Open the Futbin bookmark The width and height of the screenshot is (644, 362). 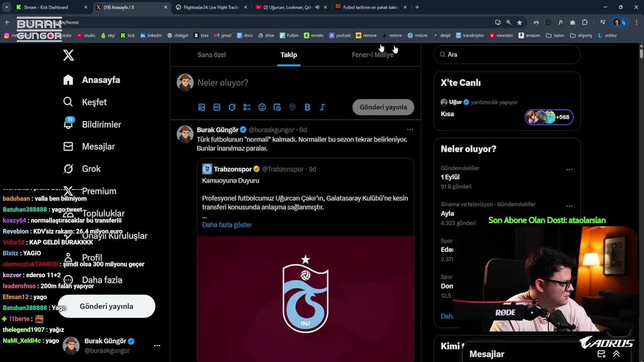point(289,36)
